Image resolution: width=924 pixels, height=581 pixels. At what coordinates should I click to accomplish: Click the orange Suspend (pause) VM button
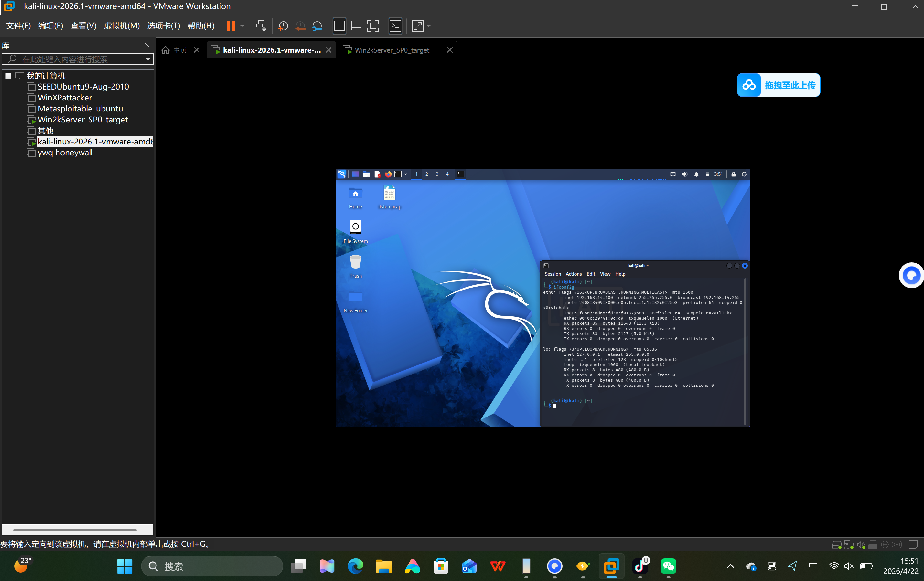(x=231, y=26)
